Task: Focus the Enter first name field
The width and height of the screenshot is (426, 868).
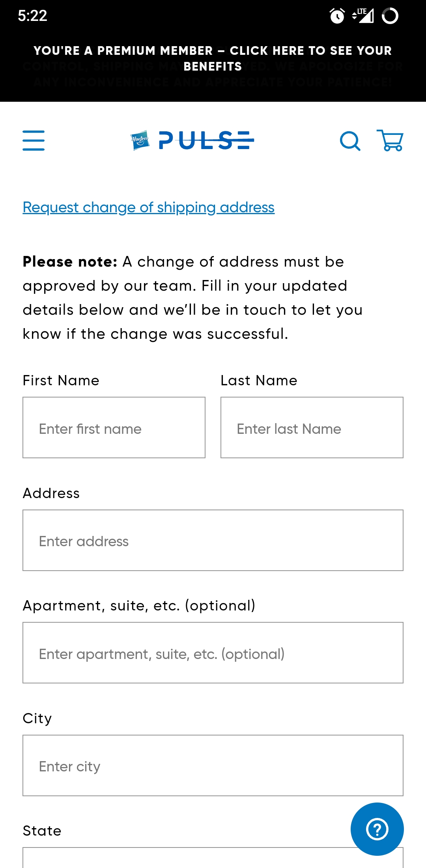Action: 114,427
